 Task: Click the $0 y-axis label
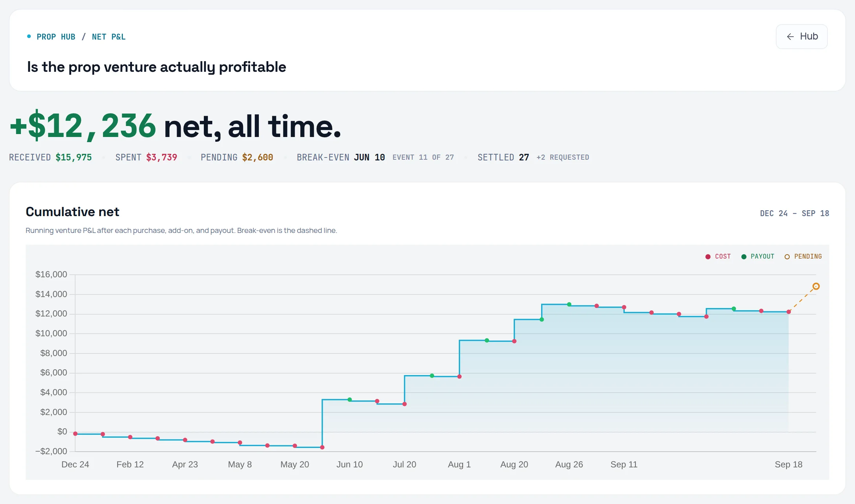62,431
